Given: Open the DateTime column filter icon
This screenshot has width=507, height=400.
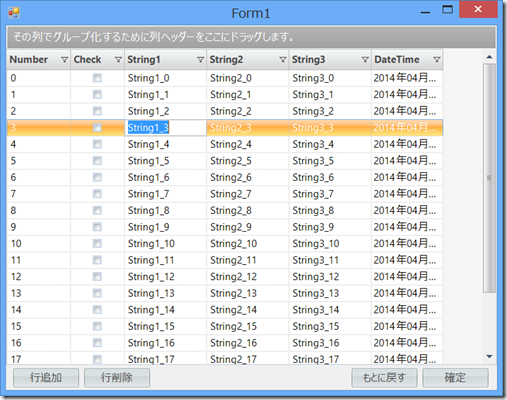Looking at the screenshot, I should click(437, 60).
